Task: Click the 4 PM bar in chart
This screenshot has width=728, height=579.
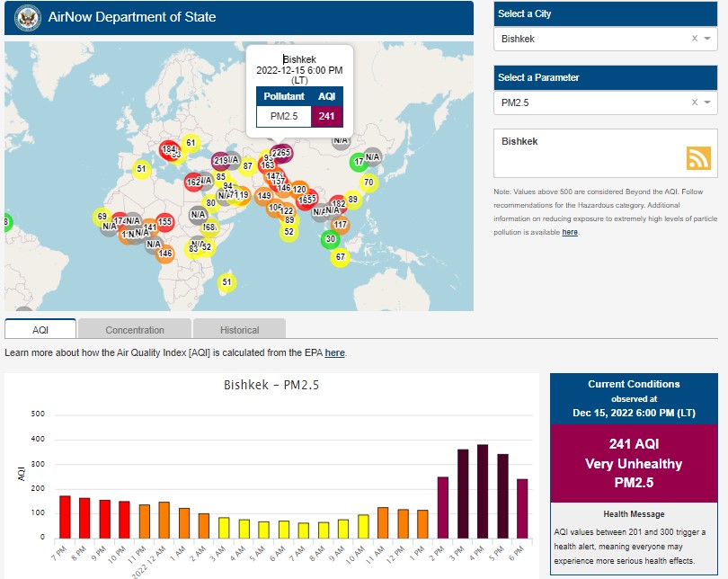Action: coord(482,491)
